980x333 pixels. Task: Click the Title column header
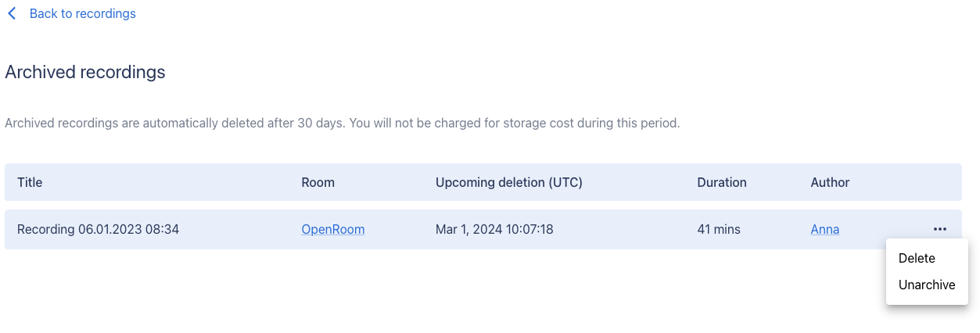(x=30, y=182)
